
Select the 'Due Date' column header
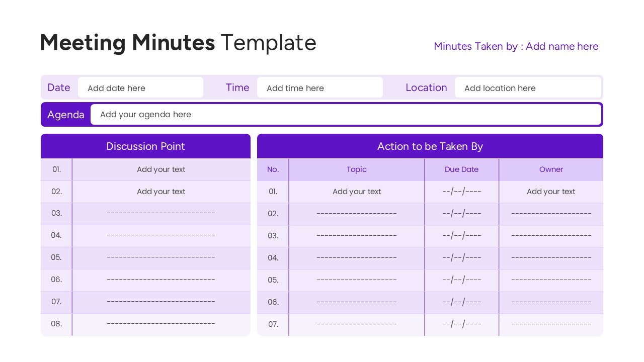pyautogui.click(x=461, y=169)
